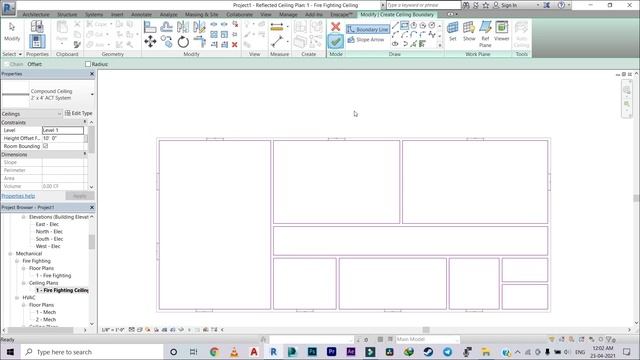Toggle the Chain checkbox
This screenshot has width=640, height=360.
6,64
